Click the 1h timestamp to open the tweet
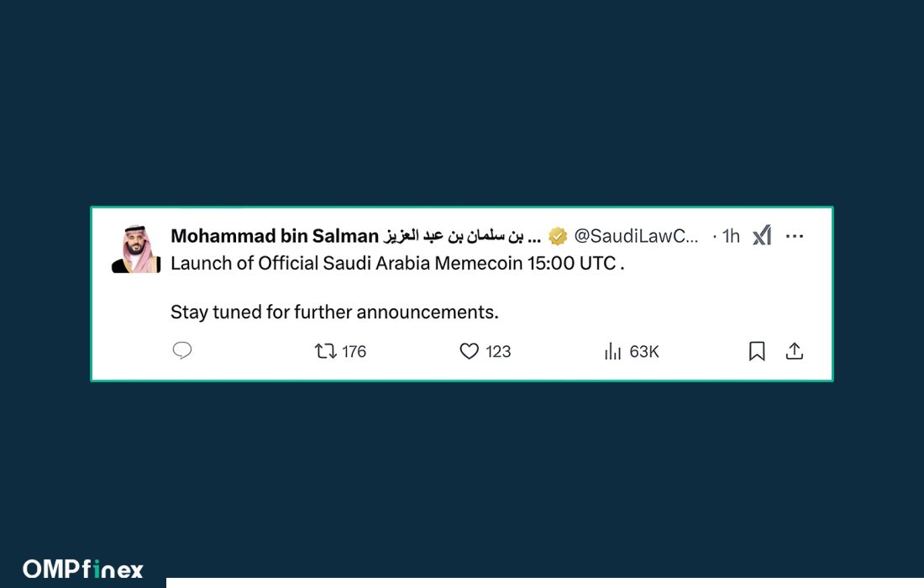This screenshot has width=924, height=588. pos(730,236)
